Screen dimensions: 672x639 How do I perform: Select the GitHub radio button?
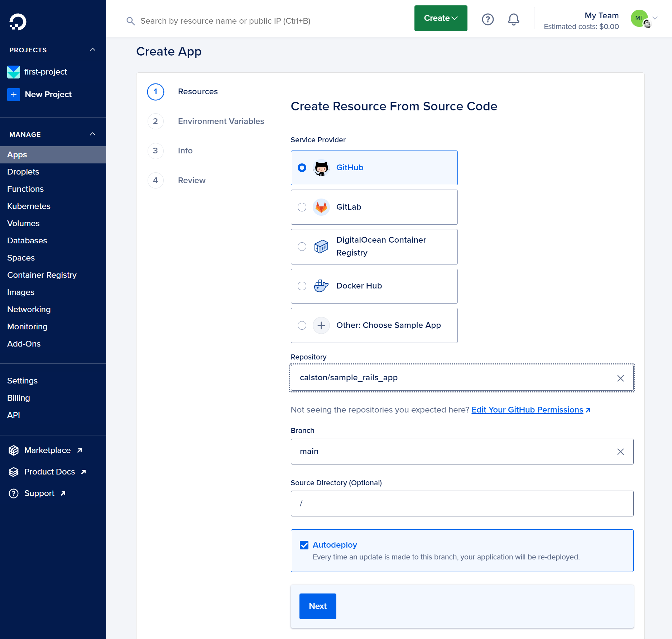(x=302, y=168)
